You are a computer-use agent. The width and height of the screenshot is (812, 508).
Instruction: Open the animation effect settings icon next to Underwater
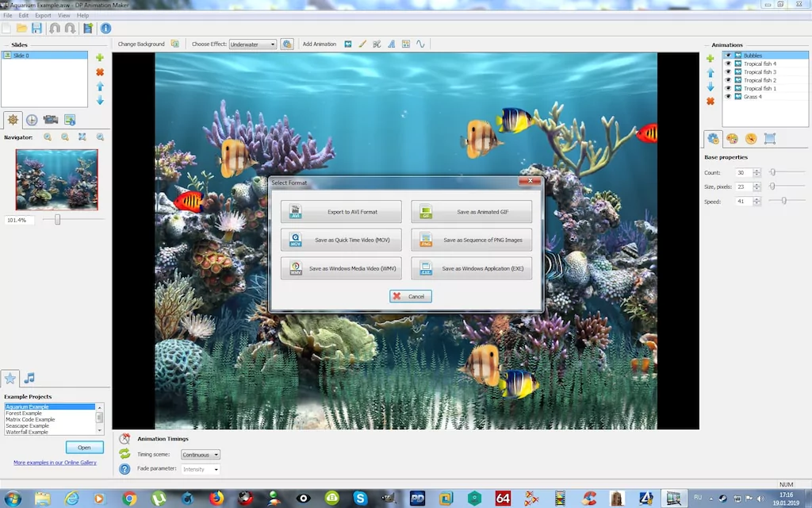[286, 44]
